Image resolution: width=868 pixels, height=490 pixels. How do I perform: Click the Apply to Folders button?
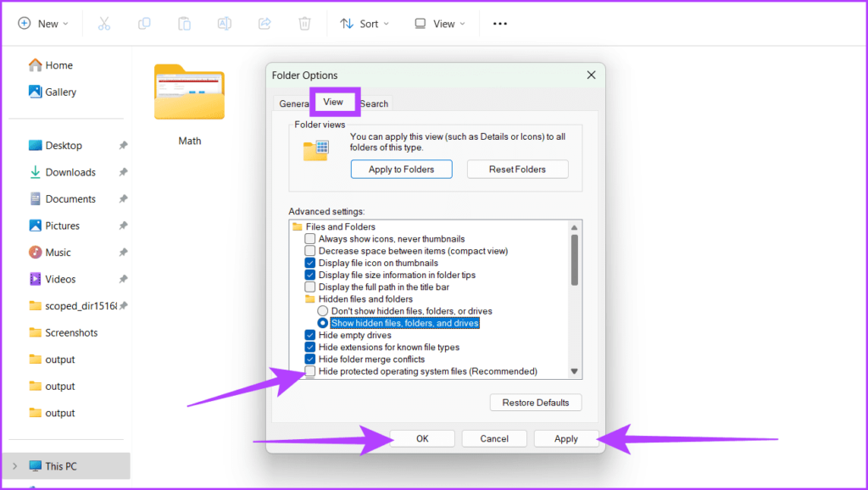coord(401,169)
